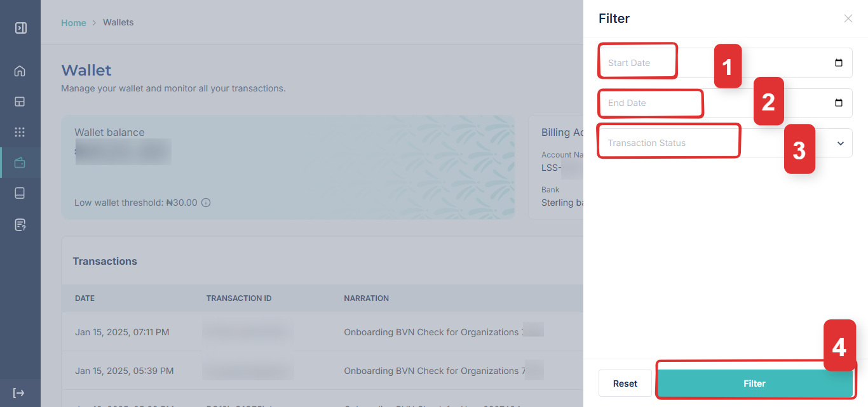Click the NARRATION column header
Screen dimensions: 868x407
tap(367, 298)
